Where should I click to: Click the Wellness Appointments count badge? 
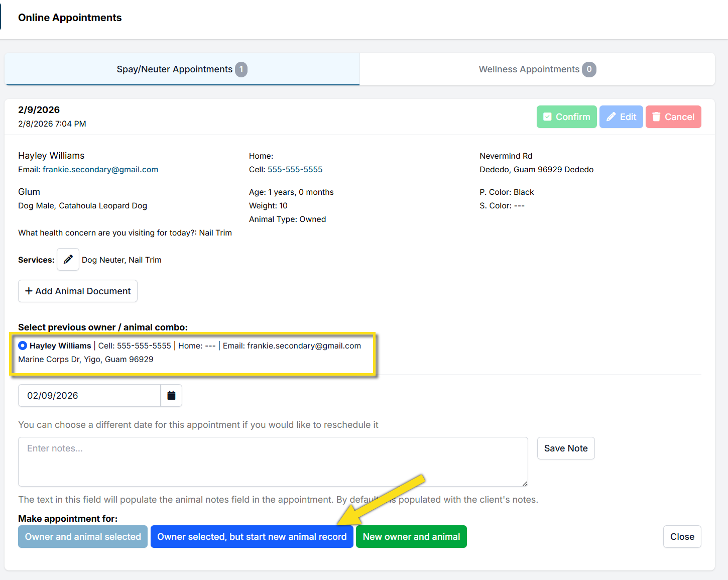pos(589,69)
